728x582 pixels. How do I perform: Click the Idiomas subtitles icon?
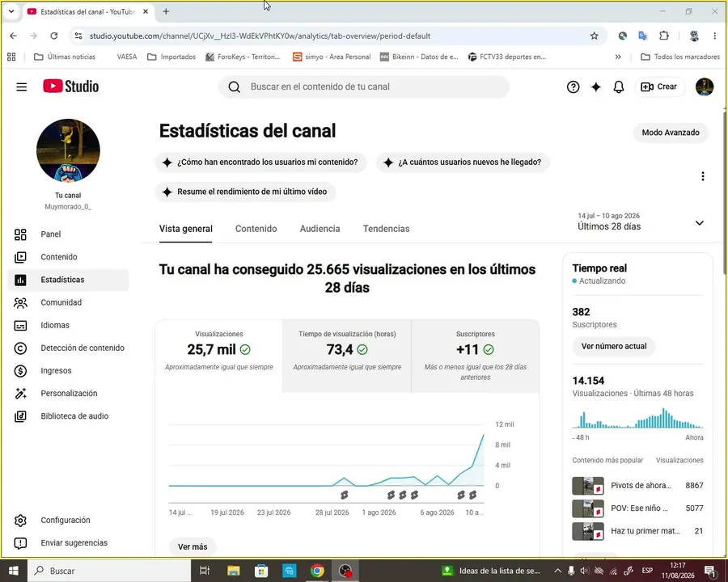click(x=20, y=325)
